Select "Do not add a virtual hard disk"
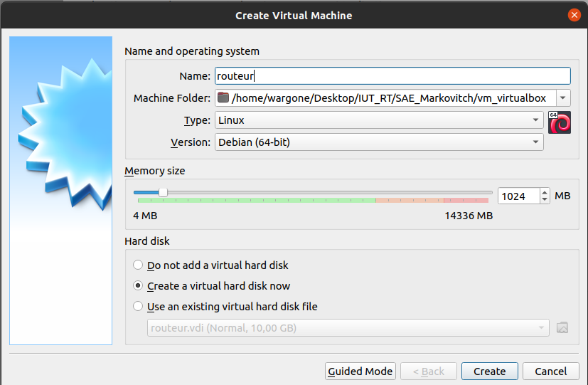The image size is (588, 385). 138,265
